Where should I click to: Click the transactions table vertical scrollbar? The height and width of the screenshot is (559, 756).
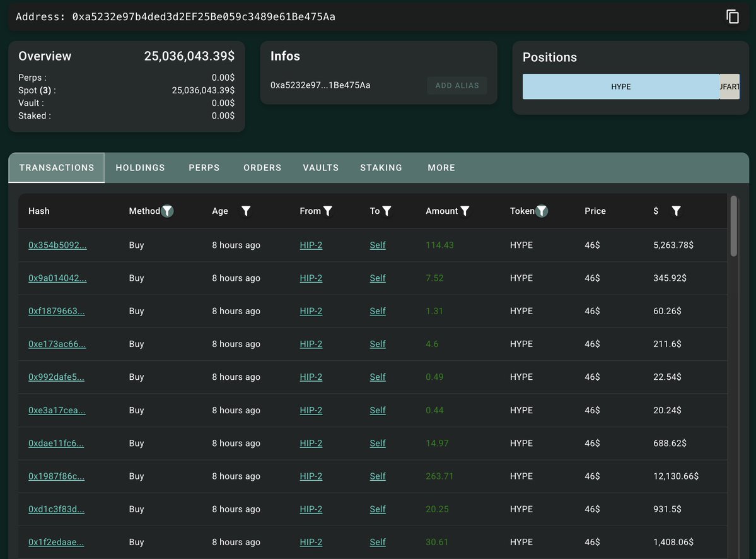point(734,226)
